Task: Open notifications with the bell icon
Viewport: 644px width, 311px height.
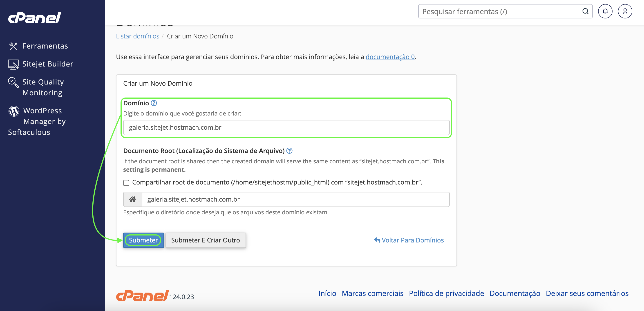Action: (605, 11)
